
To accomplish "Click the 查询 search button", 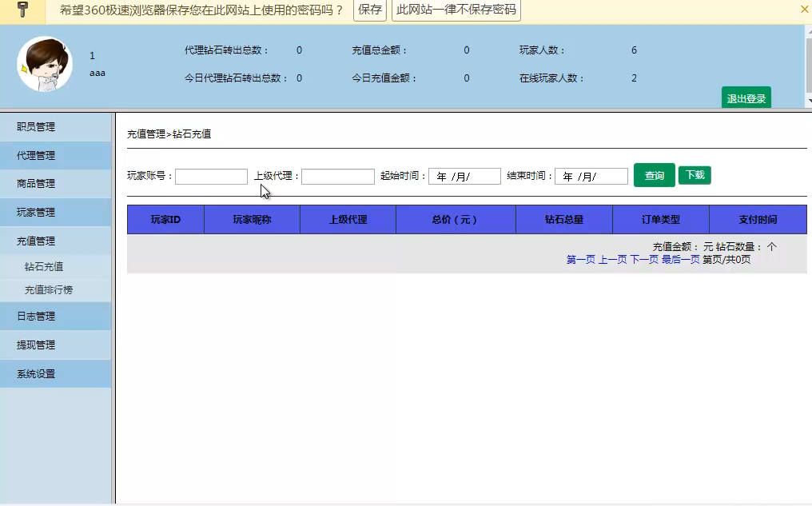I will (654, 175).
